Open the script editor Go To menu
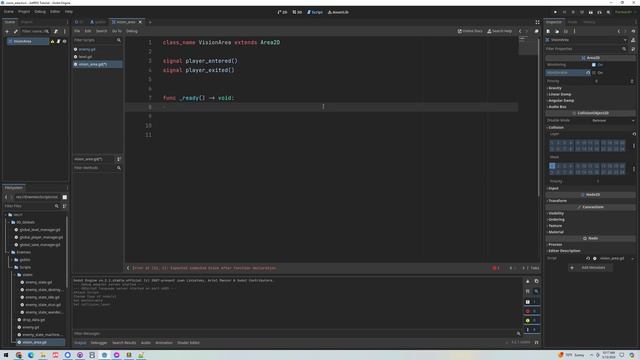 click(117, 31)
